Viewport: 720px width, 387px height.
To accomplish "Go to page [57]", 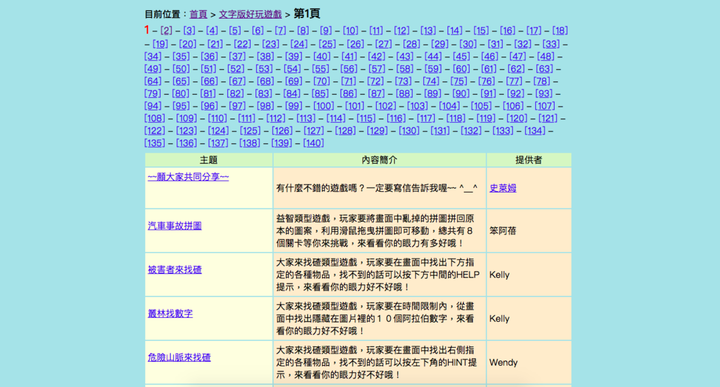I will point(377,69).
